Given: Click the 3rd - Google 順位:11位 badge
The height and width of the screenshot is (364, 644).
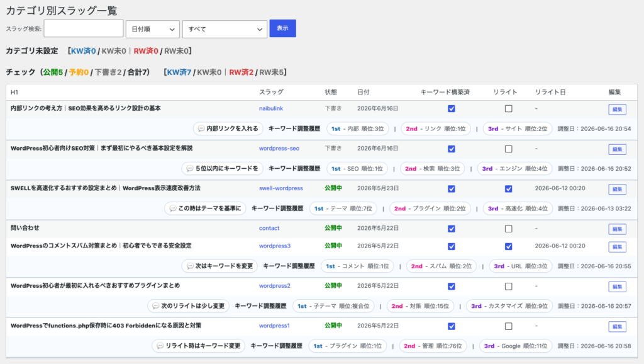Looking at the screenshot, I should [x=516, y=346].
